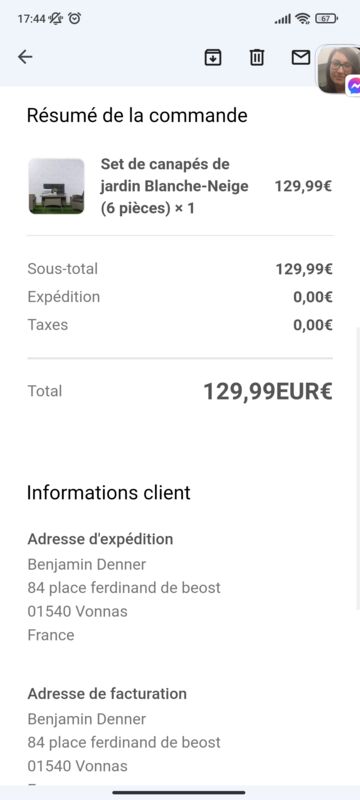Image resolution: width=360 pixels, height=800 pixels.
Task: Tap the battery indicator in the status bar
Action: (326, 19)
